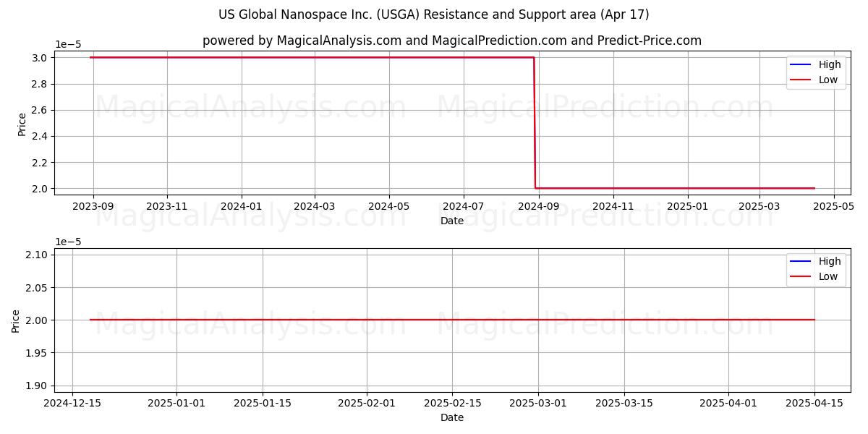Click the 2.2 y-axis tick label
The width and height of the screenshot is (868, 434).
point(41,163)
